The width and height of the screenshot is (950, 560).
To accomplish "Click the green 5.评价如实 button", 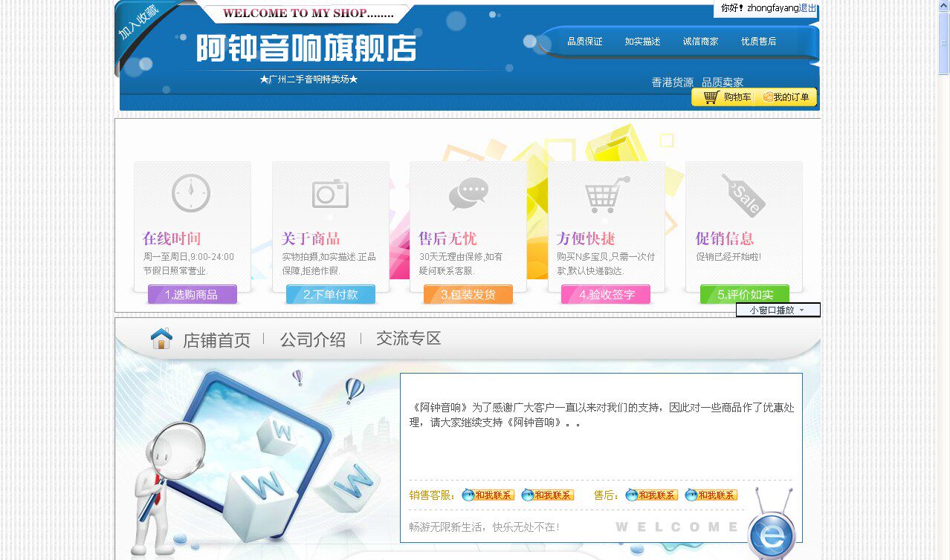I will click(x=745, y=295).
